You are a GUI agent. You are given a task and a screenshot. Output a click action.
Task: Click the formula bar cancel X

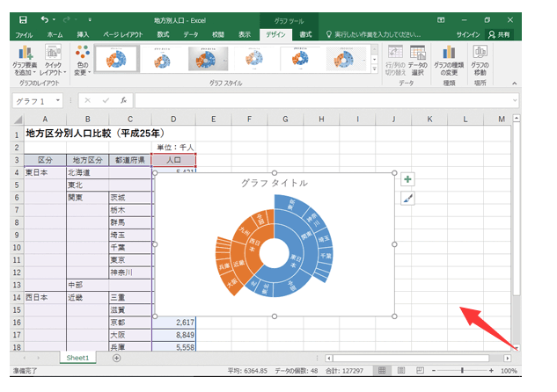(x=88, y=101)
